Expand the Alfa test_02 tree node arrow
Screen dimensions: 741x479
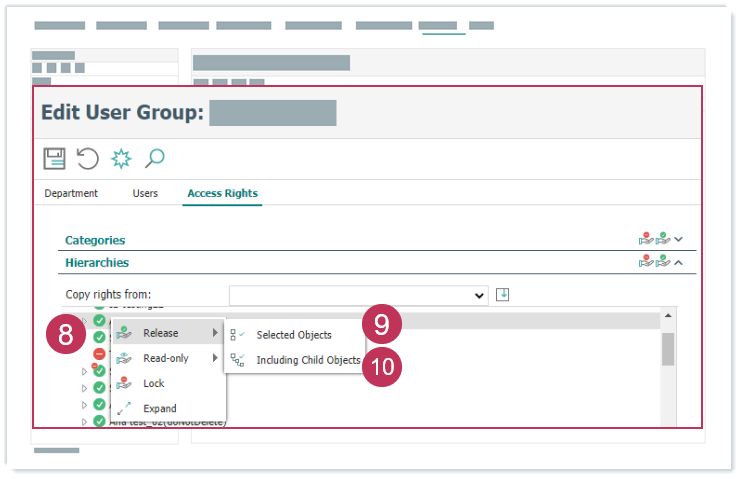point(85,421)
